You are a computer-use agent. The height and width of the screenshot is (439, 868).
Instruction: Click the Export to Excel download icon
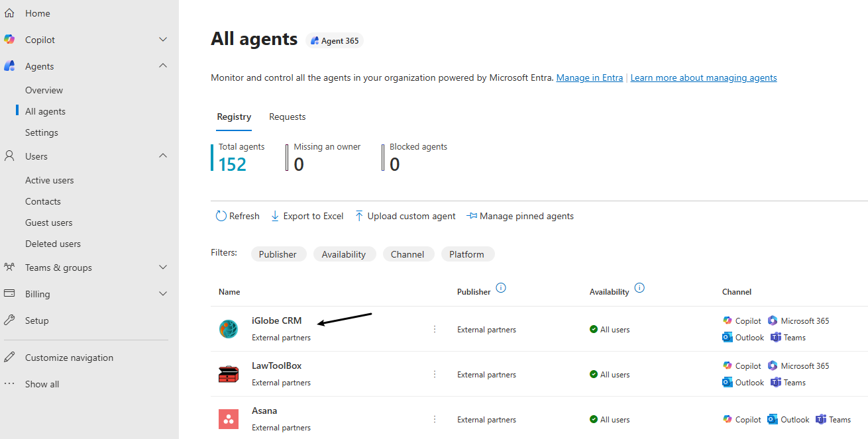[275, 216]
